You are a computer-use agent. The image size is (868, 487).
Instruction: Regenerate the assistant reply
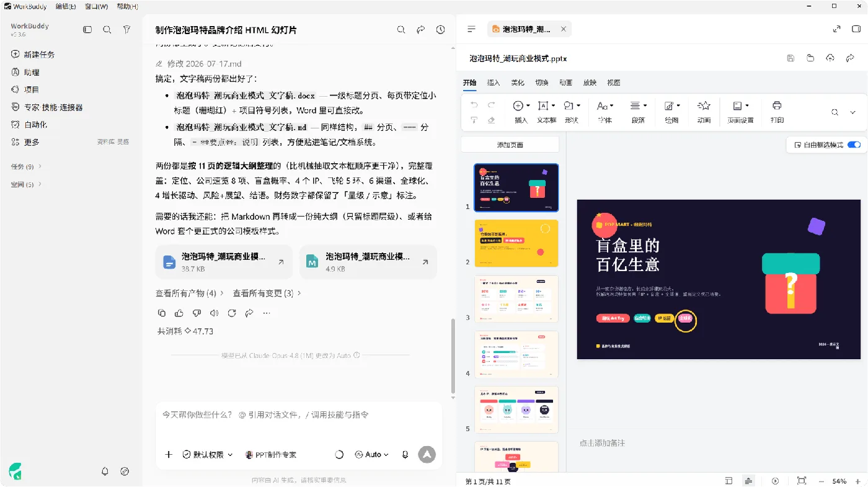[232, 313]
